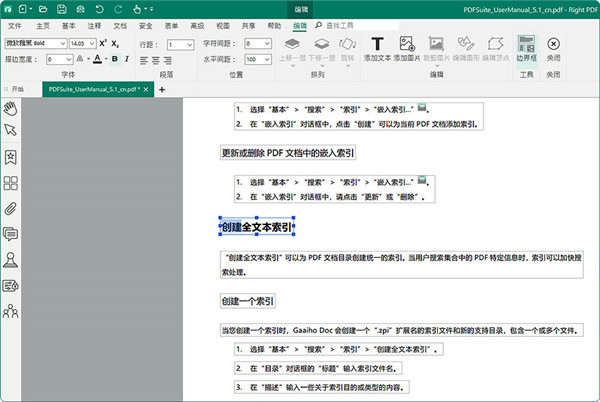Click the 添加图片 (Add Image) tool
The image size is (600, 402).
[x=408, y=49]
